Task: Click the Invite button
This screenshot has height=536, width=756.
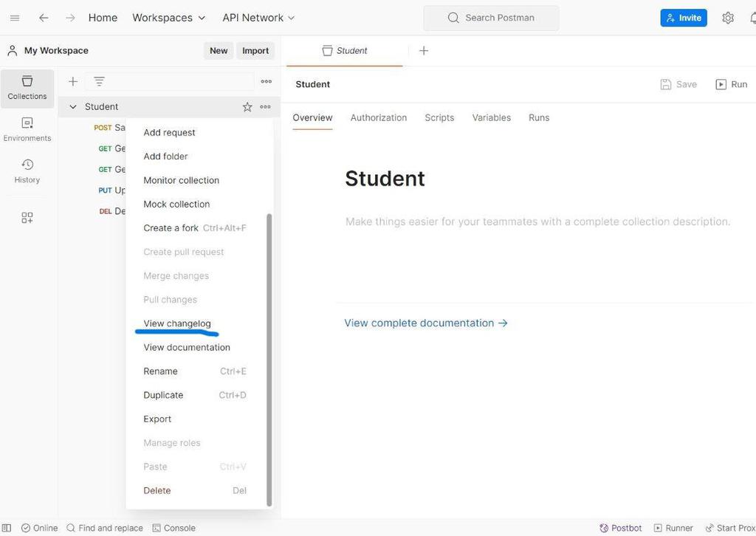Action: [684, 18]
